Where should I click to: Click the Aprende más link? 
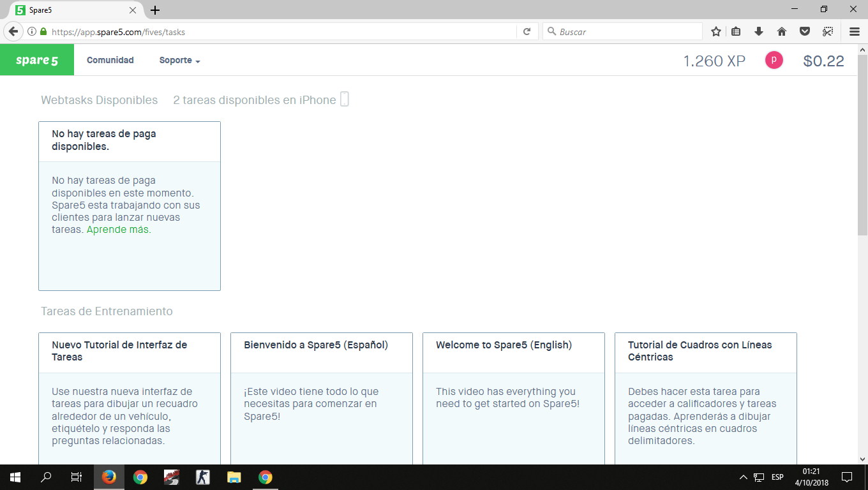(117, 230)
